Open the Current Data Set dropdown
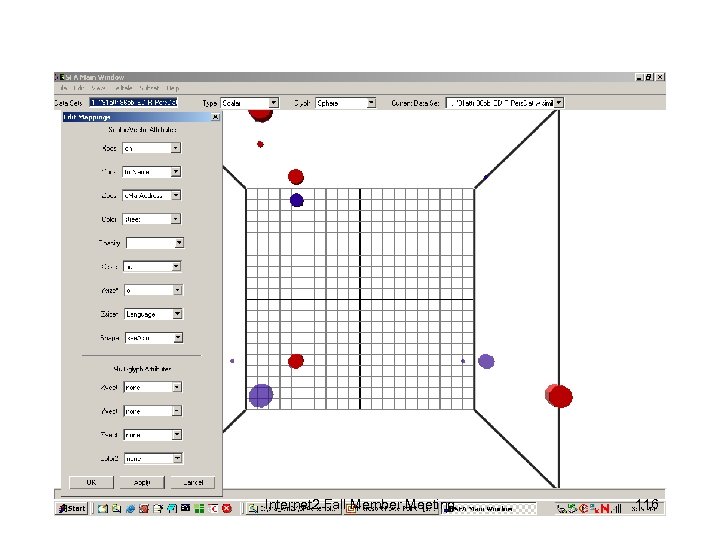 pyautogui.click(x=558, y=103)
